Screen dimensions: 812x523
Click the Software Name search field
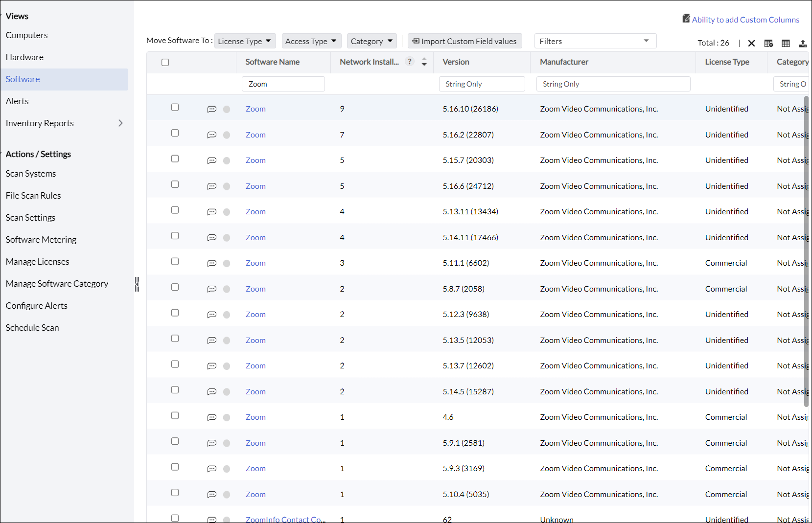pos(283,84)
